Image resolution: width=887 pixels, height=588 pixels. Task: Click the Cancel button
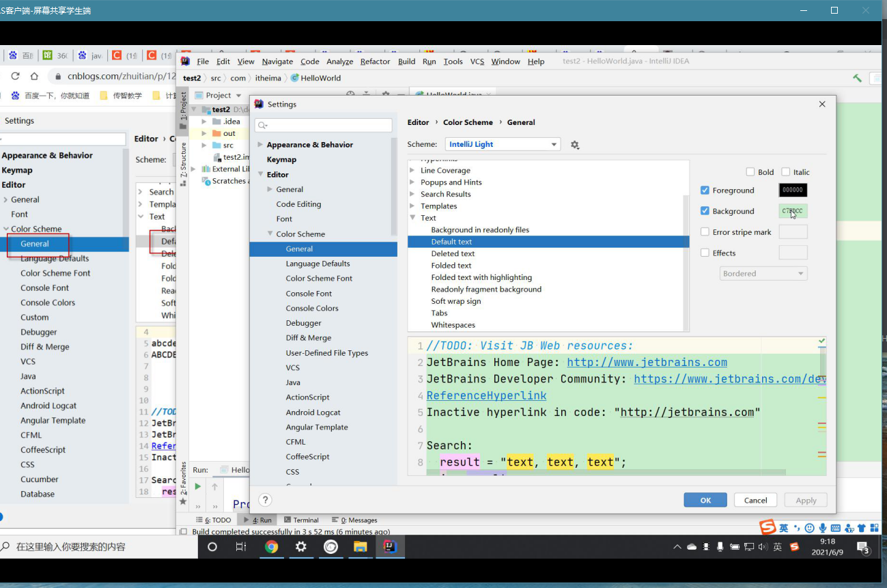click(755, 500)
